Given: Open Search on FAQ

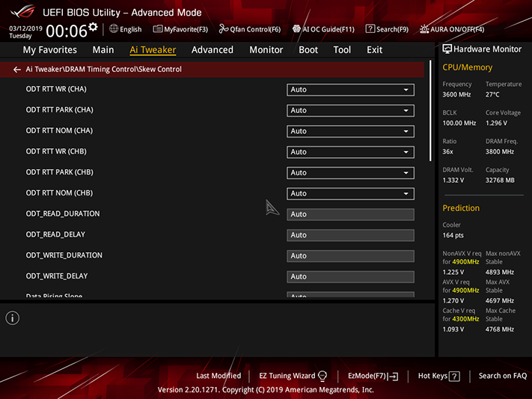Looking at the screenshot, I should [503, 376].
